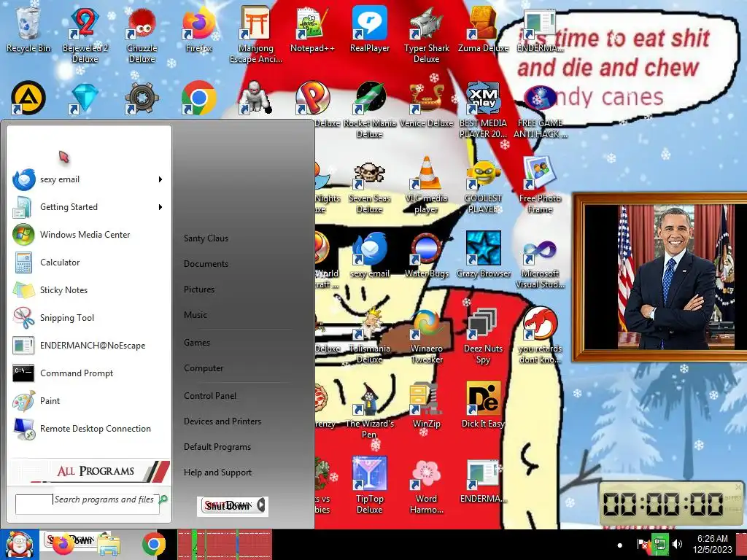Open the Recycle Bin desktop icon
Image resolution: width=747 pixels, height=560 pixels.
click(28, 29)
